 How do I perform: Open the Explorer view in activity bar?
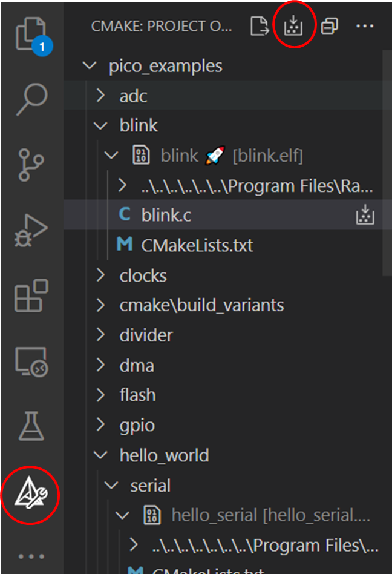(x=30, y=35)
